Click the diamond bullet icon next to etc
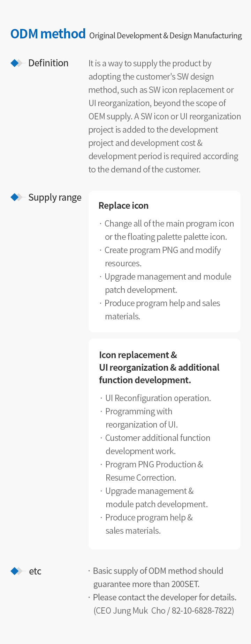Image resolution: width=251 pixels, height=644 pixels. [x=16, y=571]
